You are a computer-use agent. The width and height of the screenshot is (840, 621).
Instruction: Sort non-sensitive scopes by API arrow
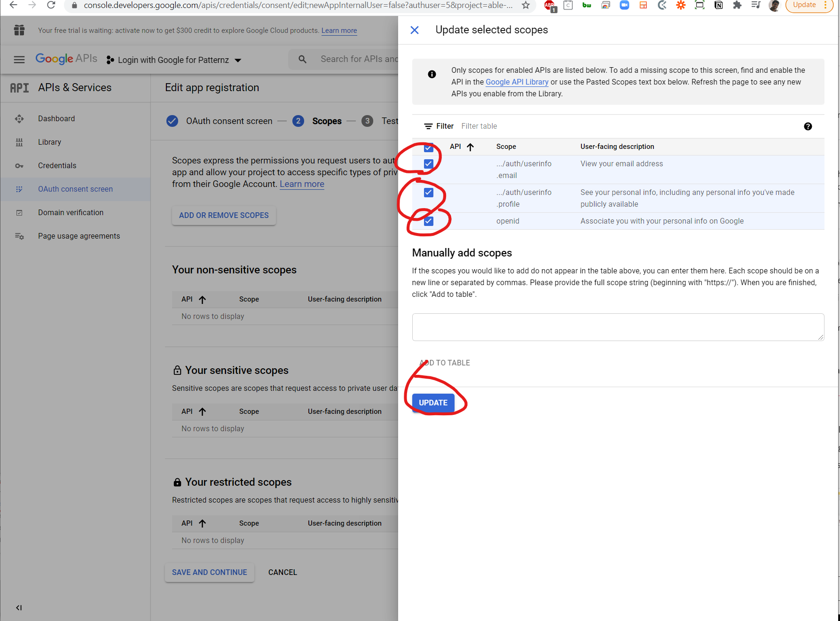[x=202, y=300]
